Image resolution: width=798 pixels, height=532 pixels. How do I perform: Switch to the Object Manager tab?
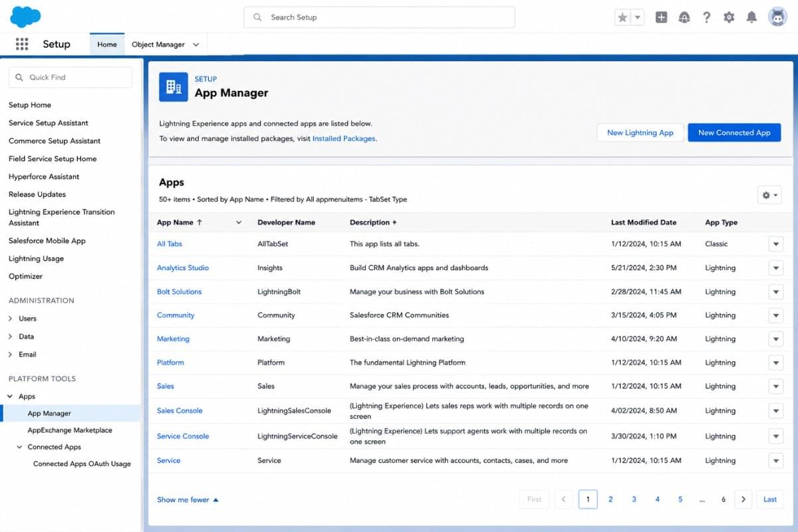(158, 45)
